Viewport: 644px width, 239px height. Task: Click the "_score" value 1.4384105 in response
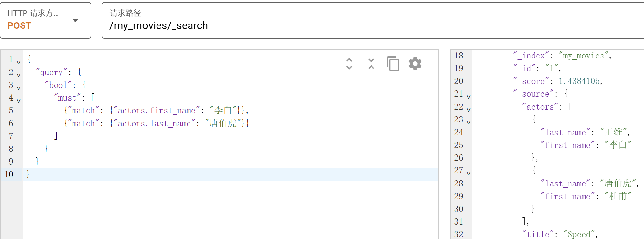[x=579, y=81]
